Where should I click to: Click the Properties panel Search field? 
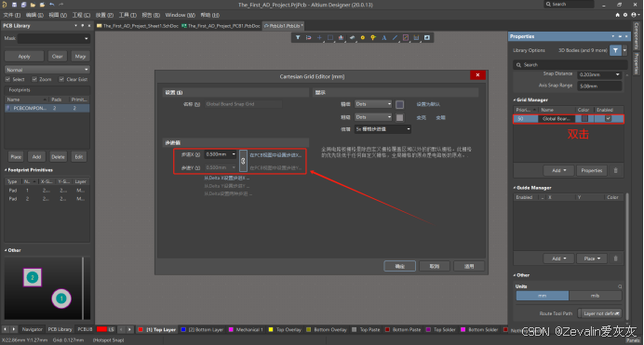pyautogui.click(x=570, y=65)
